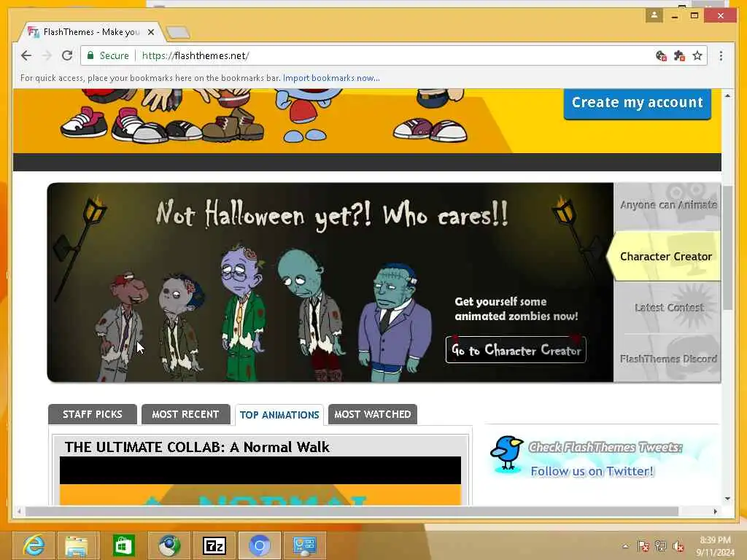
Task: Click the blocked cookies icon in address bar
Action: coord(661,55)
